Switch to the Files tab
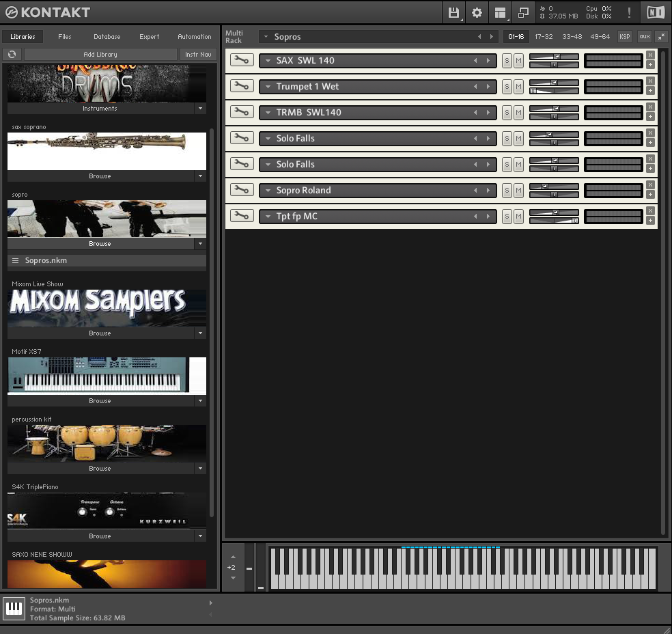 point(65,37)
